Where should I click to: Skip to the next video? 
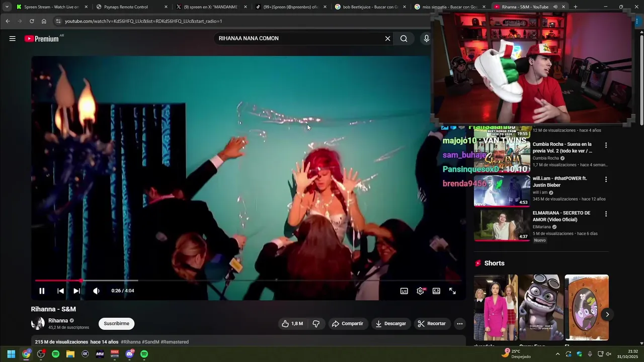click(x=76, y=291)
